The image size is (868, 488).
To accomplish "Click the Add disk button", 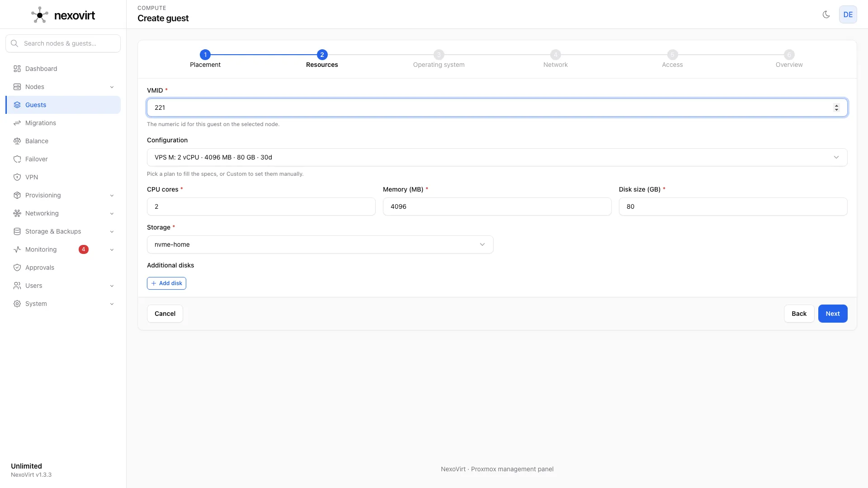I will coord(166,283).
